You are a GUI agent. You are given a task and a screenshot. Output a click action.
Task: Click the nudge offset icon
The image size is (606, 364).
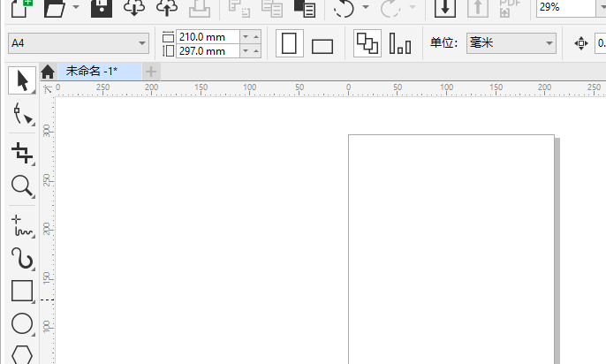coord(581,43)
